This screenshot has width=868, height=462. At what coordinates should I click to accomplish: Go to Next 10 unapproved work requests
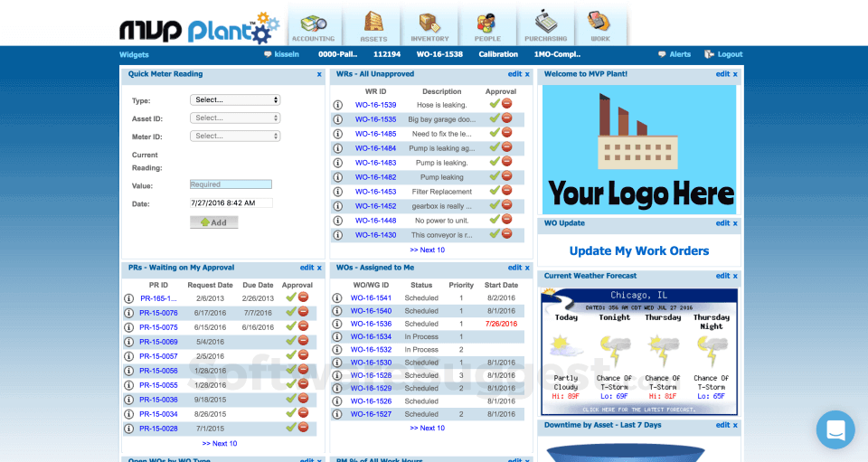point(428,250)
